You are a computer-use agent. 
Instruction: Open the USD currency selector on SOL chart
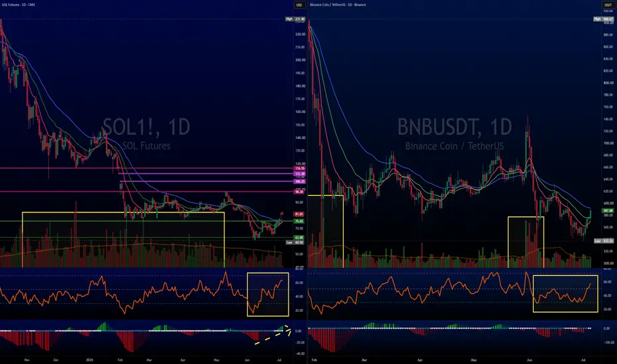pos(299,5)
